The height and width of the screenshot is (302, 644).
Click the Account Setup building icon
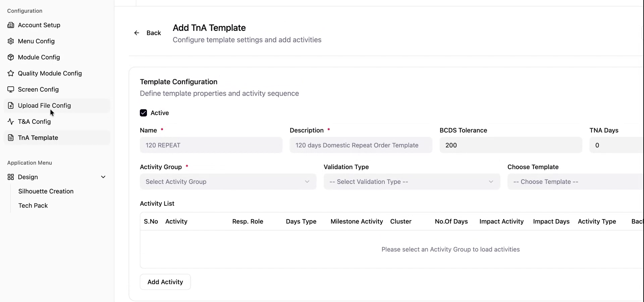click(x=11, y=25)
